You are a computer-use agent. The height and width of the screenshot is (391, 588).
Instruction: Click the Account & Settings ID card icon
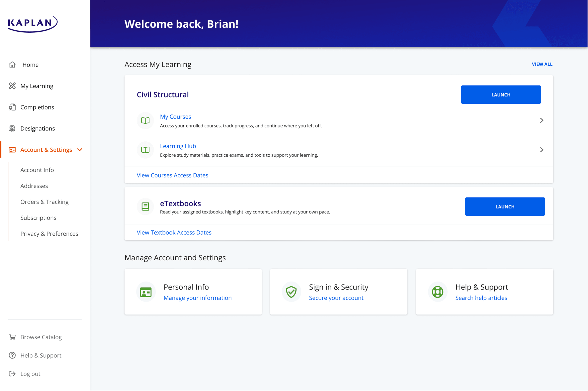click(x=12, y=150)
